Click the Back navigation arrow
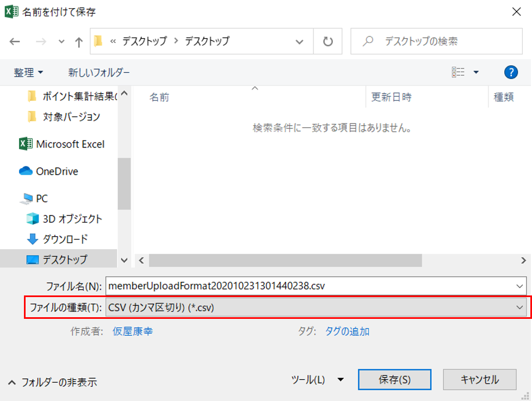The height and width of the screenshot is (401, 532). point(15,41)
